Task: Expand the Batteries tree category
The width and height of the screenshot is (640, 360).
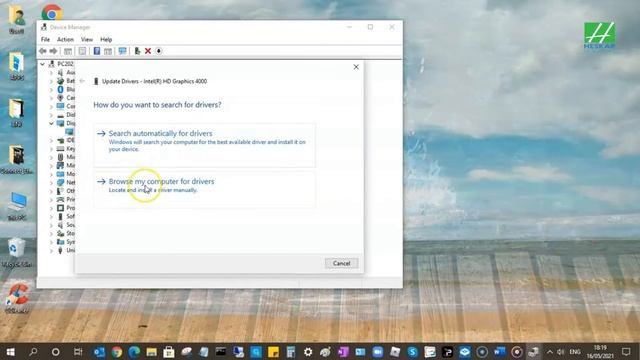Action: point(51,81)
